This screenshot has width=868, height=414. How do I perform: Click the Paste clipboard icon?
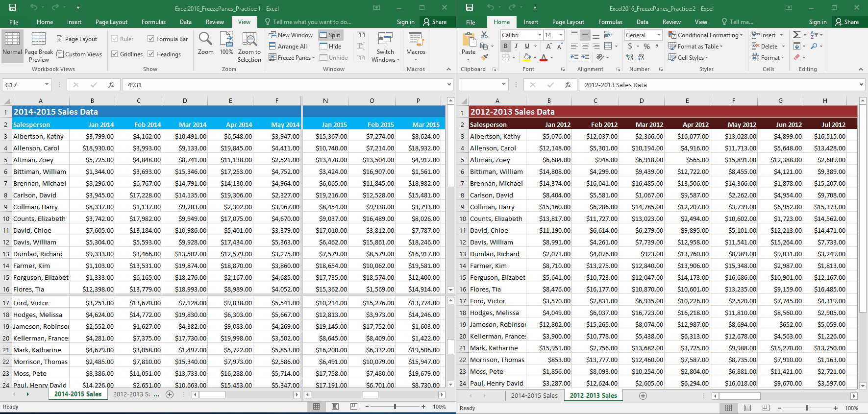(x=469, y=40)
